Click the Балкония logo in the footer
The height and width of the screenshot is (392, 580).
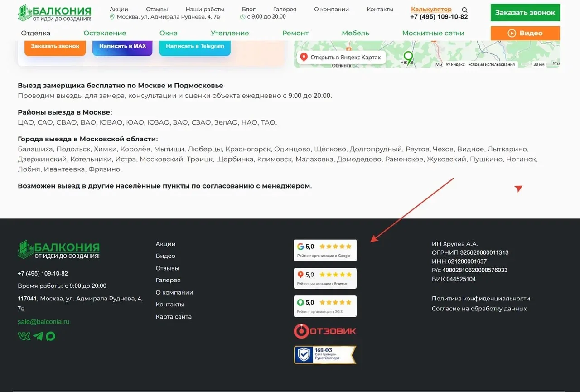click(59, 250)
